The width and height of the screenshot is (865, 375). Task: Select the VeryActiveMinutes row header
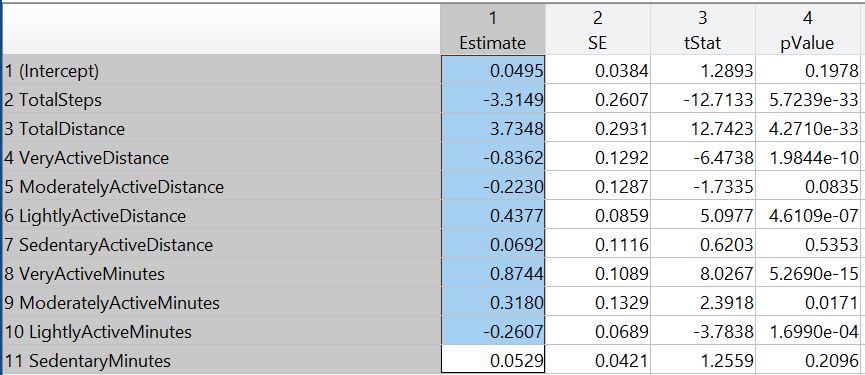pyautogui.click(x=222, y=274)
